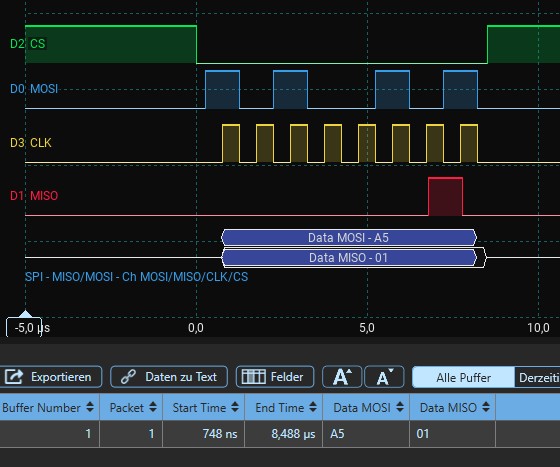The width and height of the screenshot is (560, 467).
Task: Click the -5,0 µs time marker
Action: coord(24,327)
